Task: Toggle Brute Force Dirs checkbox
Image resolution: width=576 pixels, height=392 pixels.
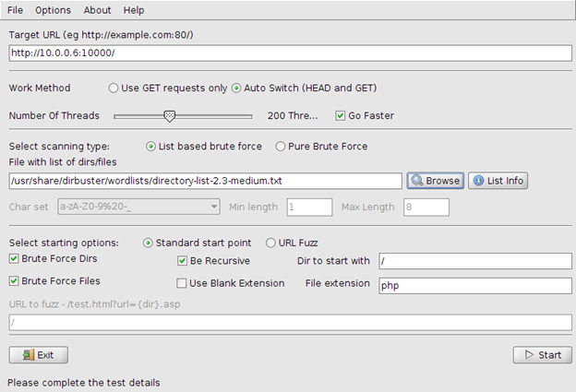Action: click(x=14, y=261)
